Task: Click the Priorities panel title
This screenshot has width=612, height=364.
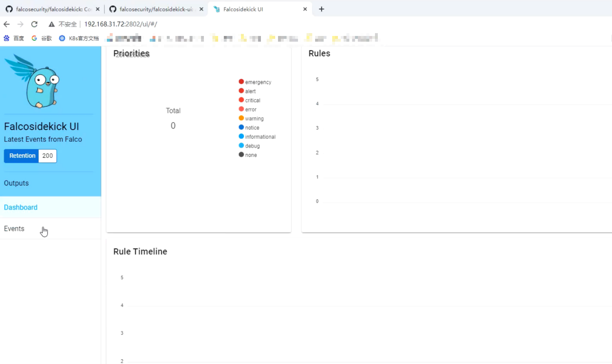Action: tap(132, 53)
